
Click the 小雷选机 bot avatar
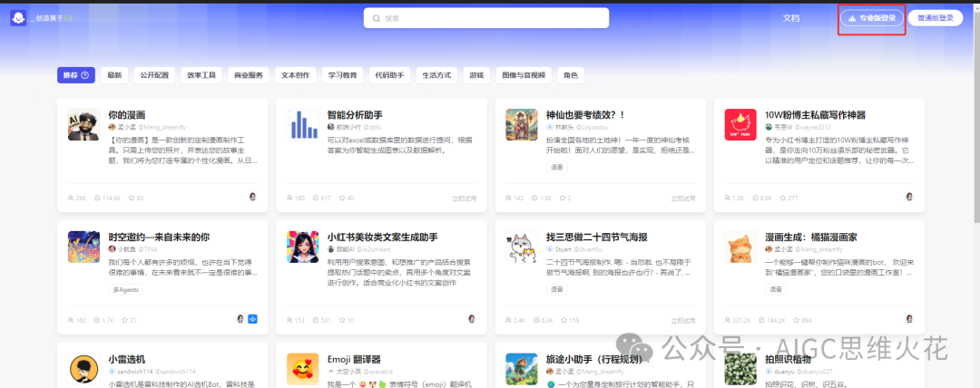pos(83,369)
